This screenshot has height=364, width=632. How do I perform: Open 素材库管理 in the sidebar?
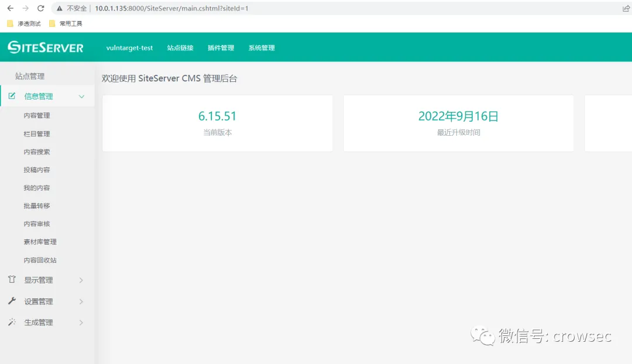[40, 242]
